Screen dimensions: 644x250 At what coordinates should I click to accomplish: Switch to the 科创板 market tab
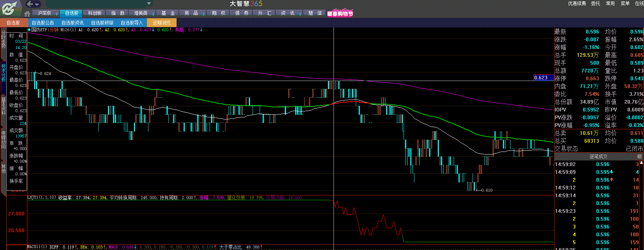pyautogui.click(x=95, y=13)
